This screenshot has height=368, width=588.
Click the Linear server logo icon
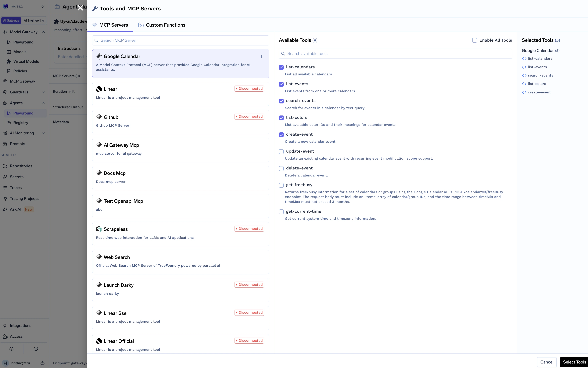(99, 89)
